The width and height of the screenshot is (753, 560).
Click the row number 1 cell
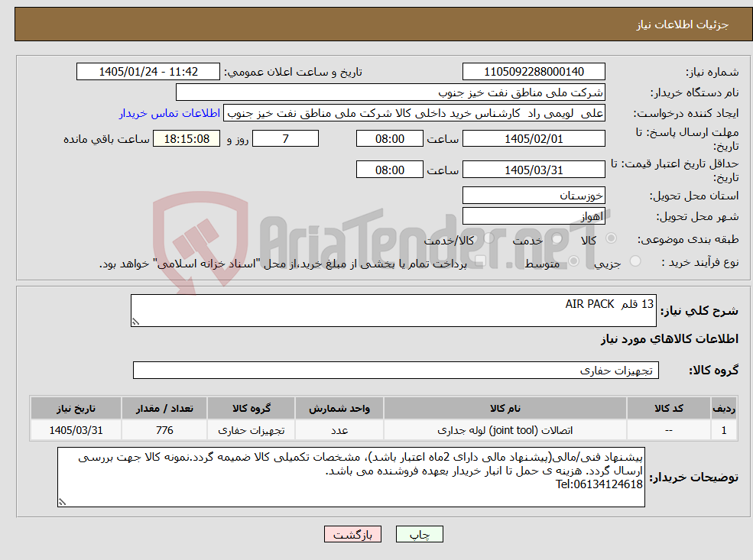[x=724, y=430]
